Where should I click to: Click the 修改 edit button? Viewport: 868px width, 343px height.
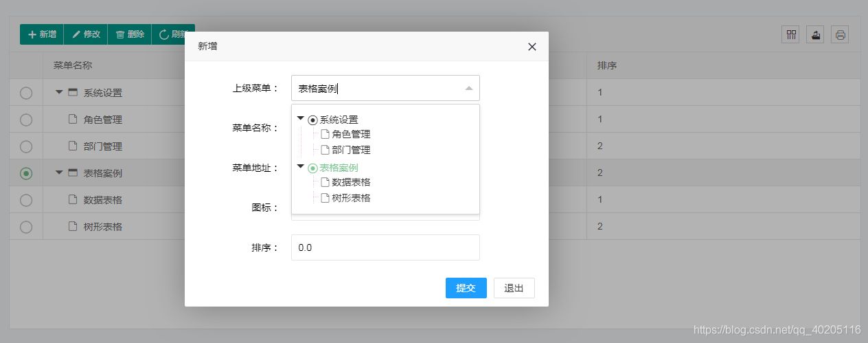86,34
